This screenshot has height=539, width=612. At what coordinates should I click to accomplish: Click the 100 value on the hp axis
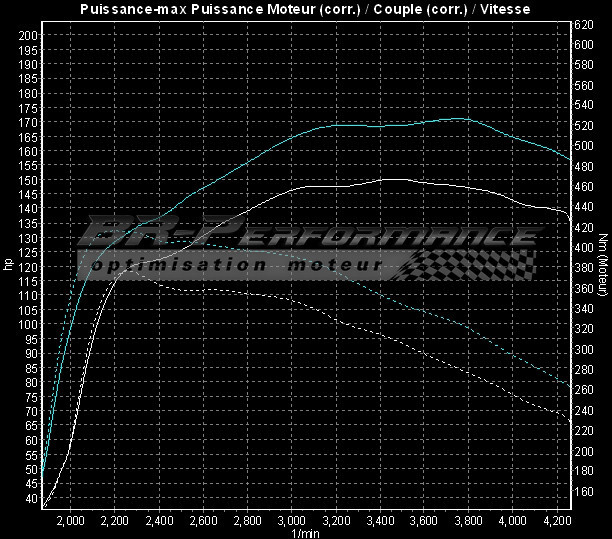tap(29, 325)
